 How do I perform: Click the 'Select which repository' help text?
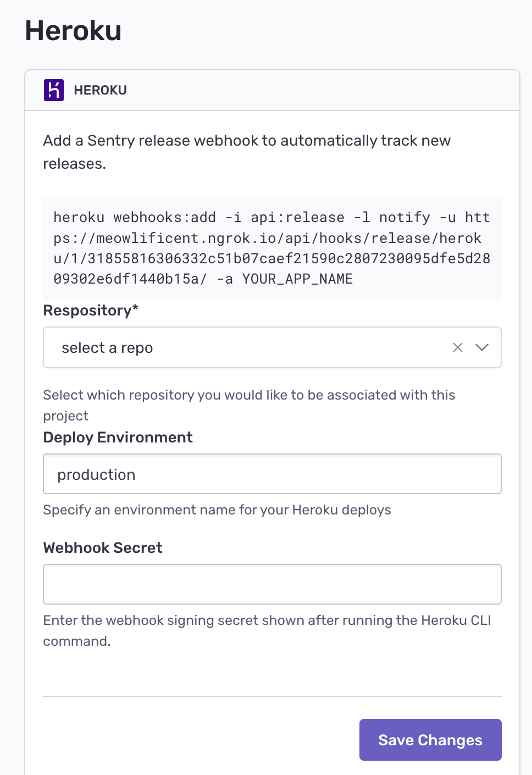[x=249, y=405]
